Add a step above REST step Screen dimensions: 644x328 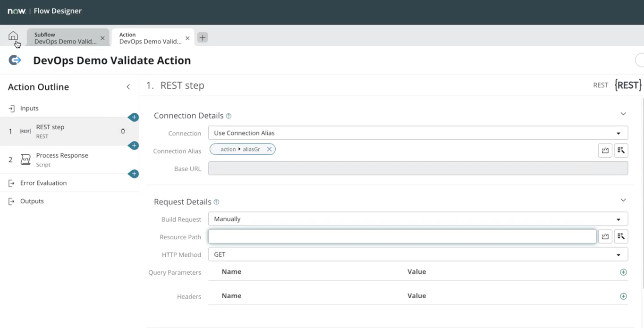[x=134, y=117]
